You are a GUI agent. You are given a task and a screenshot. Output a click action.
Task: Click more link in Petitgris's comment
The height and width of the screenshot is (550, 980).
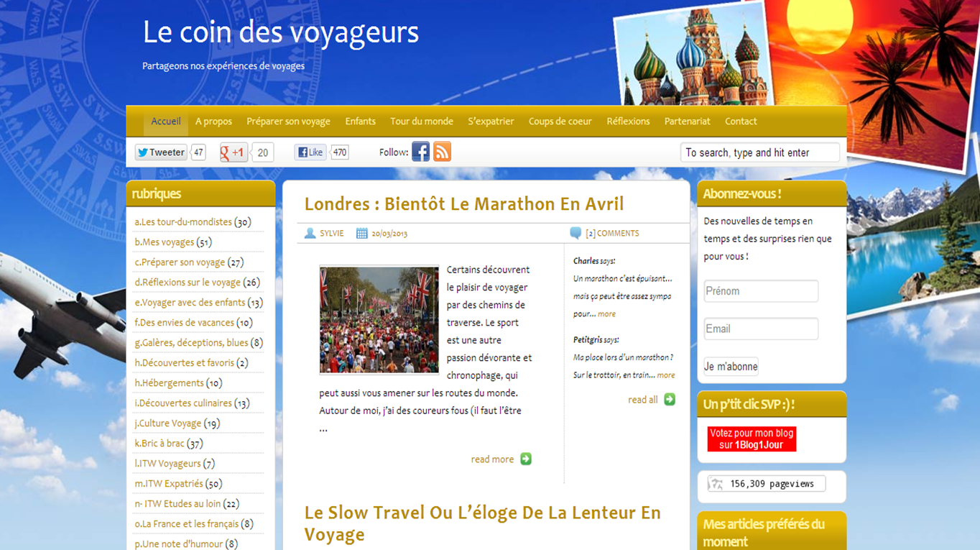[666, 375]
